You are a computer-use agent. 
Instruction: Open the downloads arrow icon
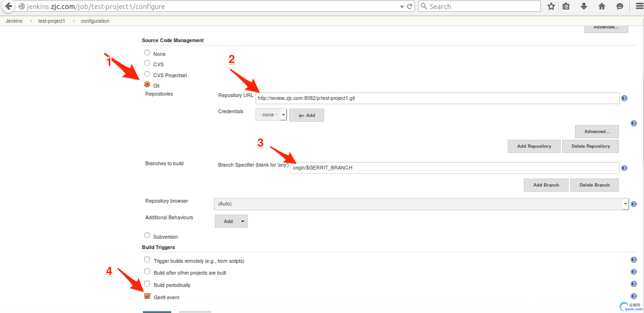[584, 6]
